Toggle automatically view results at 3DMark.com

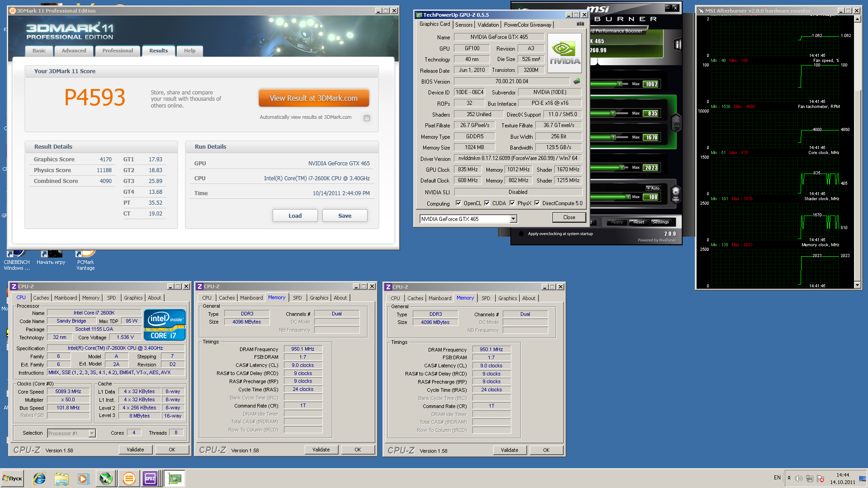pyautogui.click(x=367, y=118)
